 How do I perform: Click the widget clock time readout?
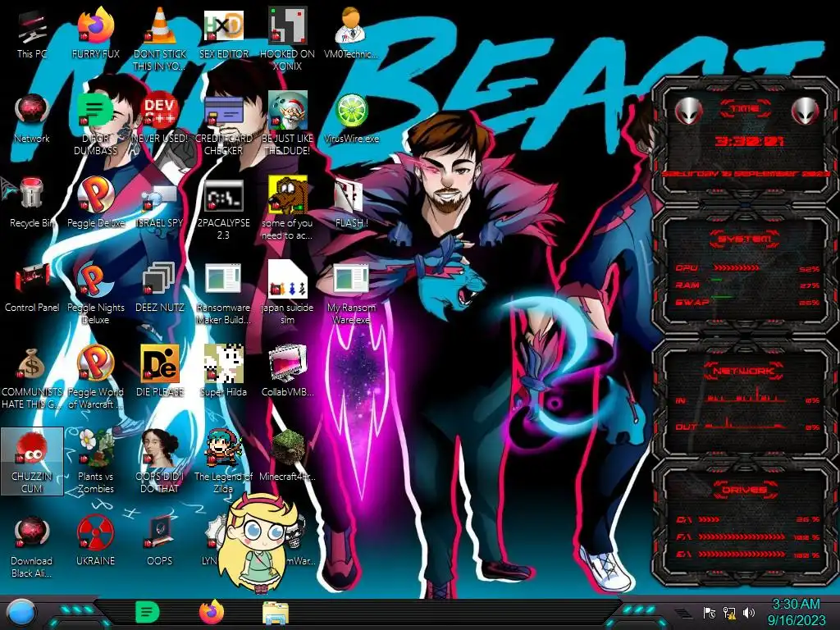coord(750,141)
